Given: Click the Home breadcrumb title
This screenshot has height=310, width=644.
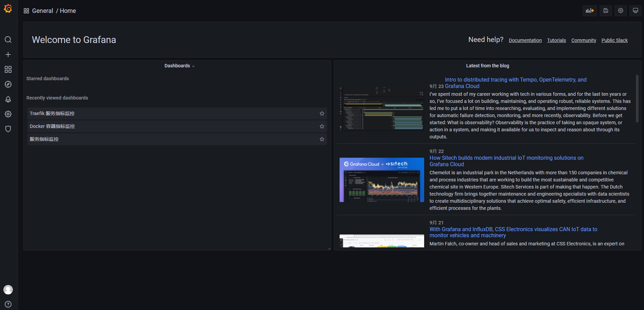Looking at the screenshot, I should click(68, 11).
